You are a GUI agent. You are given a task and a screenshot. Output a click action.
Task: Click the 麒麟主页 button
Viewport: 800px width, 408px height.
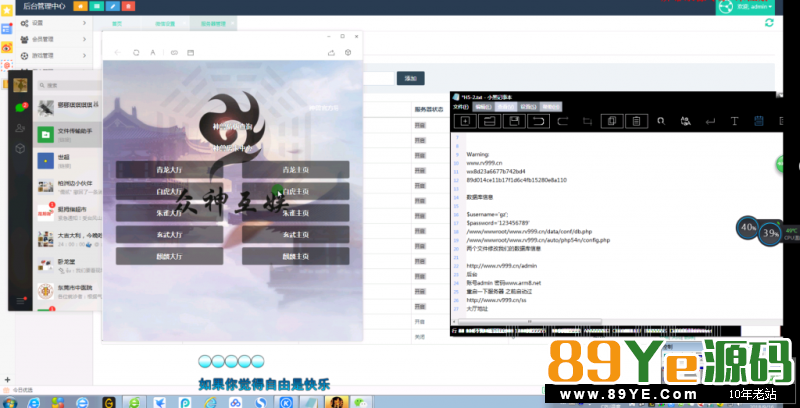pos(296,256)
